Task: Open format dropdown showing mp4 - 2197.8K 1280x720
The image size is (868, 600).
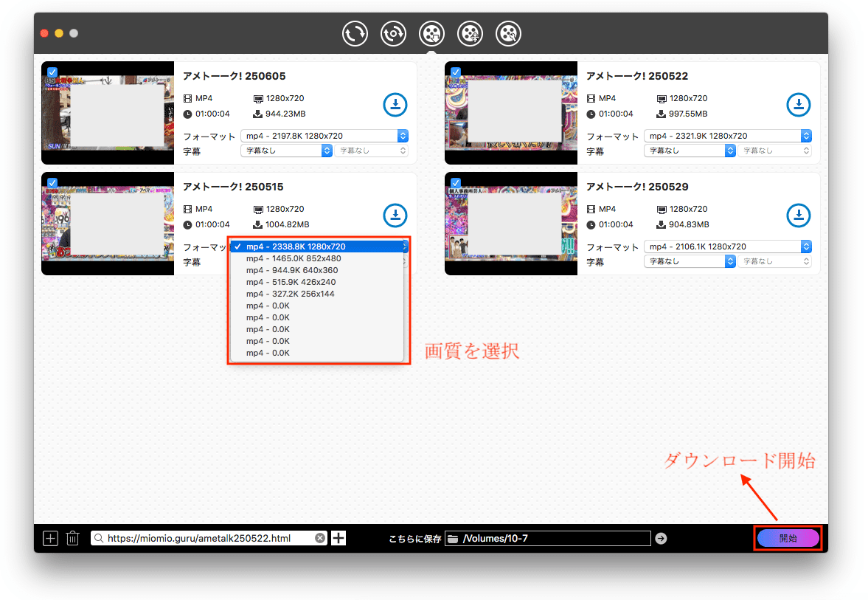Action: [324, 136]
